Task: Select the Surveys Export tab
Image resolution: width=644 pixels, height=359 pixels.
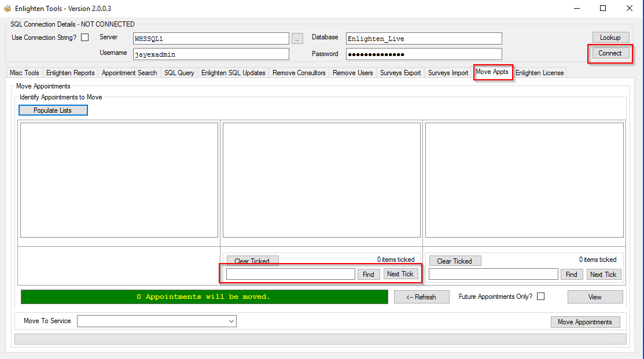Action: click(x=400, y=73)
